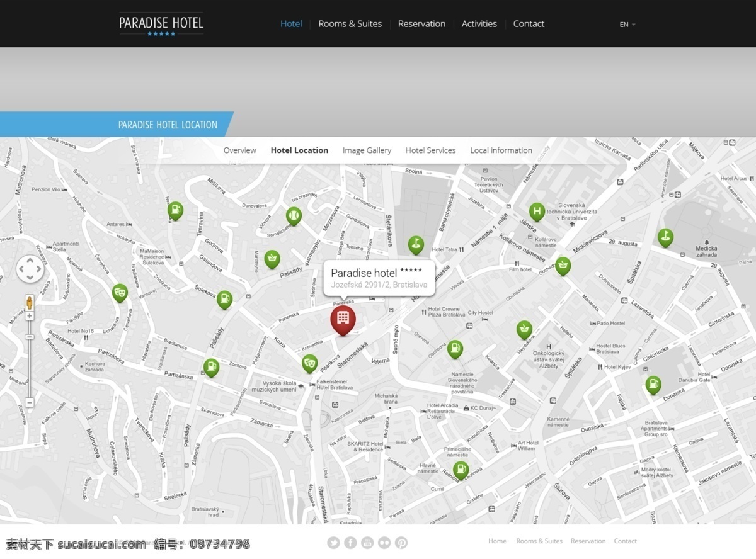
Task: Open the footer Contact link
Action: (626, 541)
